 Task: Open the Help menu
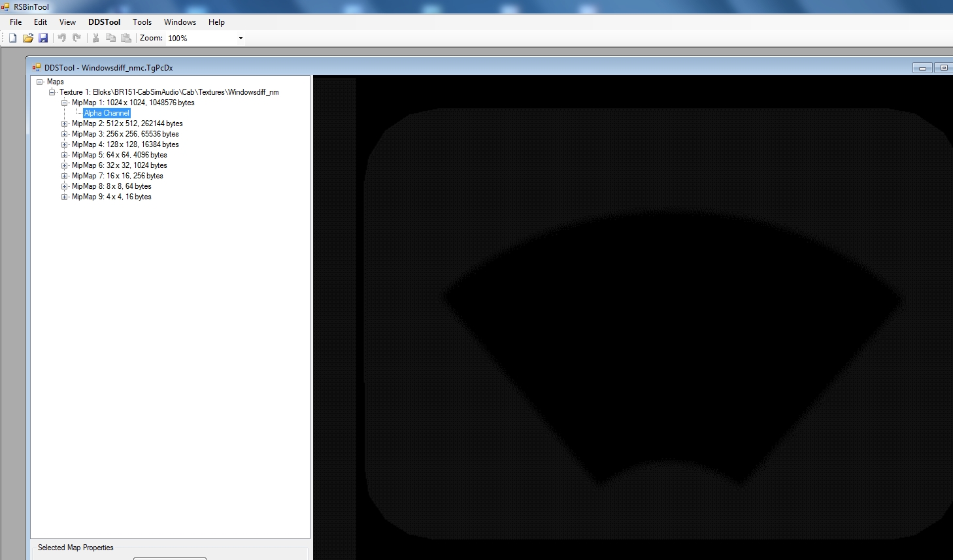point(216,22)
